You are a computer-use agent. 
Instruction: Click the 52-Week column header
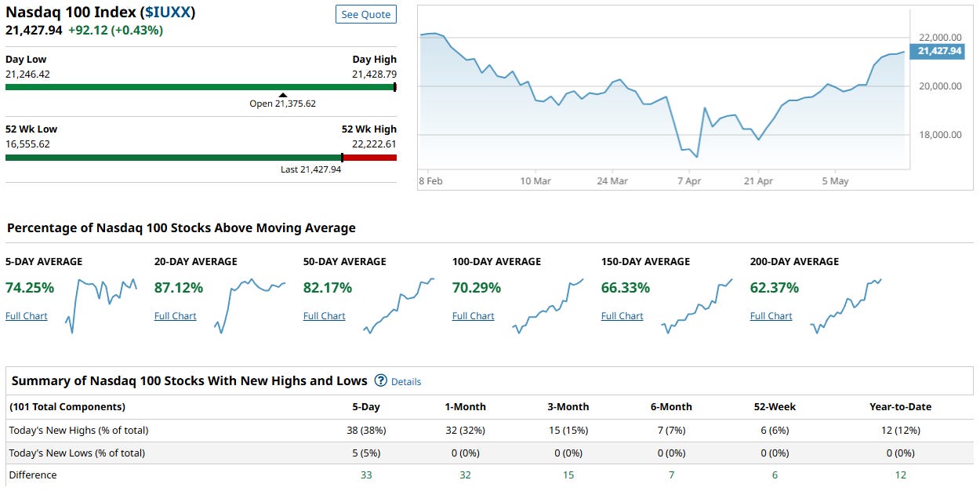click(x=775, y=407)
